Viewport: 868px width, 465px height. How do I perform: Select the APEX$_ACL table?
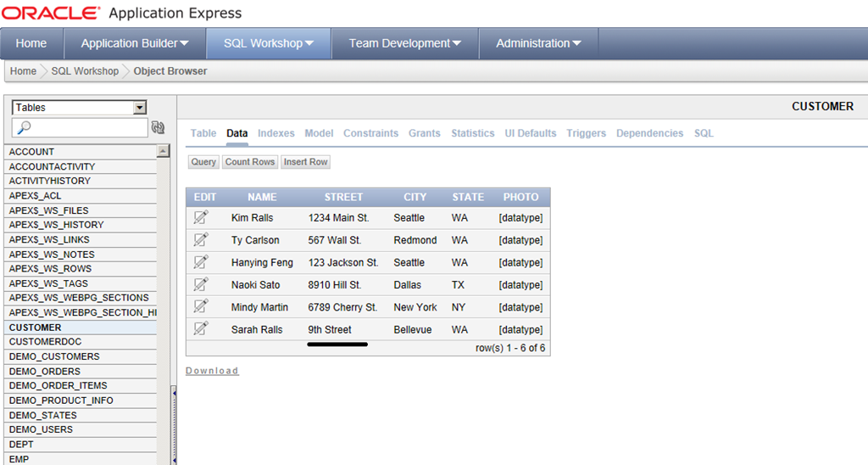click(81, 196)
